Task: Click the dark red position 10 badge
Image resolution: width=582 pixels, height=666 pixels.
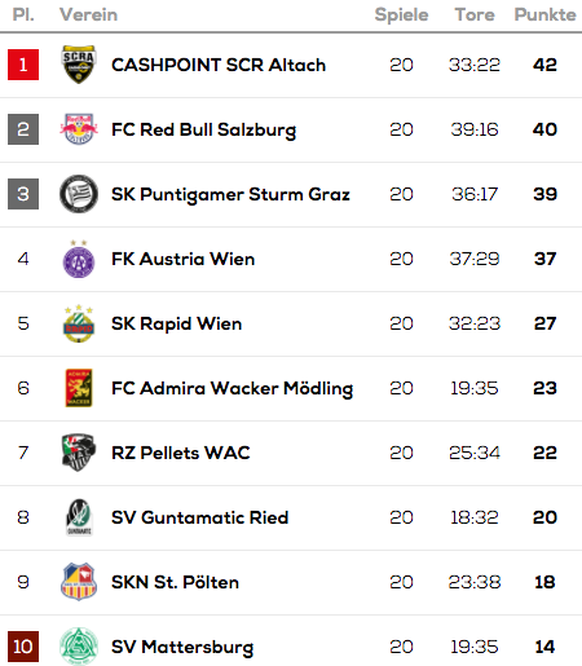Action: 23,646
